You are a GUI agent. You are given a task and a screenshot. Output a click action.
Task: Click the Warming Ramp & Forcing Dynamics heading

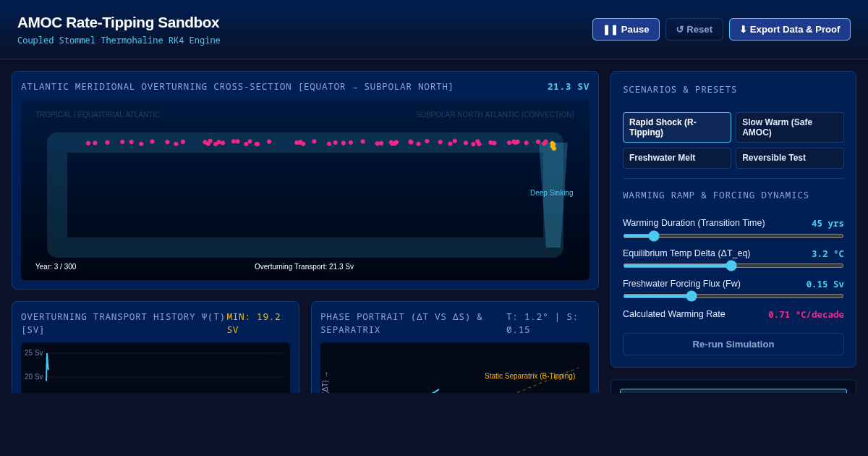coord(716,195)
